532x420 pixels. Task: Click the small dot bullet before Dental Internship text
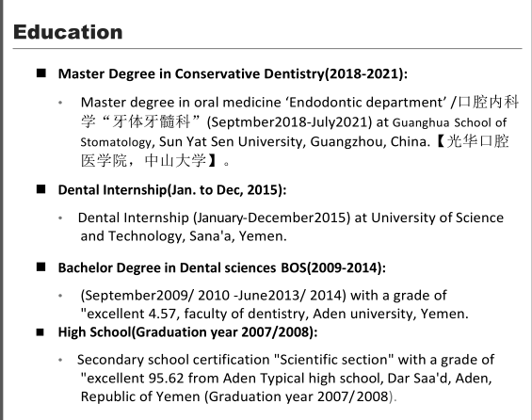pos(60,218)
